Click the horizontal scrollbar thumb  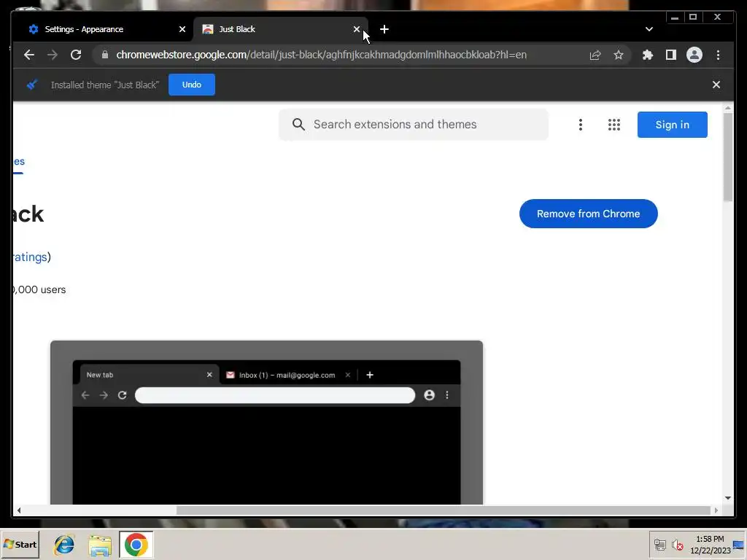(443, 510)
